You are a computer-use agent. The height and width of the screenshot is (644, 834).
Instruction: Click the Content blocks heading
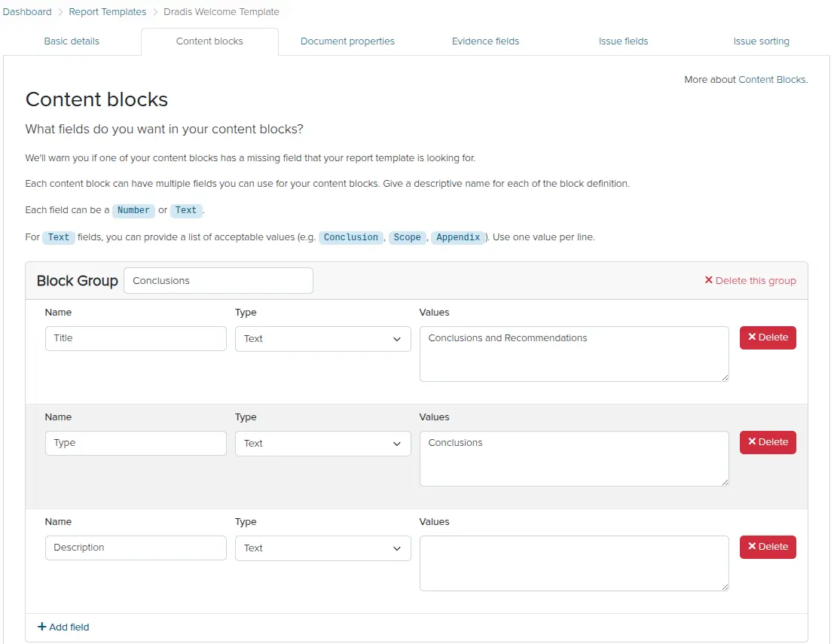(96, 99)
